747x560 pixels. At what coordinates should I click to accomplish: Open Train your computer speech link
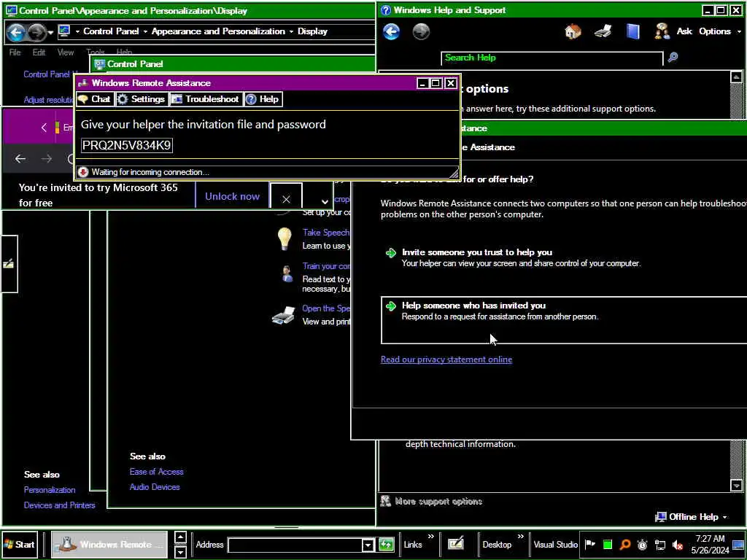tap(326, 266)
